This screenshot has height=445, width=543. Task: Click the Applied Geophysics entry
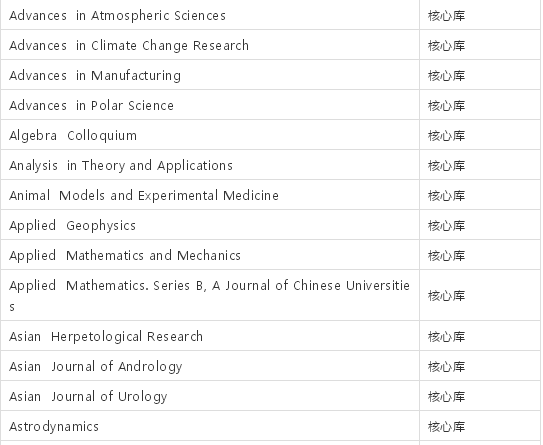(x=72, y=226)
